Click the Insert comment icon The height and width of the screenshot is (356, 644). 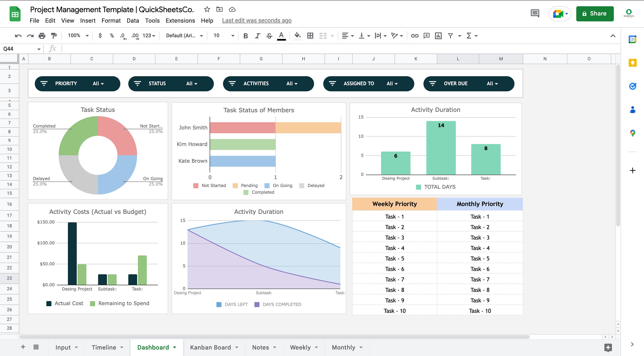click(x=426, y=36)
